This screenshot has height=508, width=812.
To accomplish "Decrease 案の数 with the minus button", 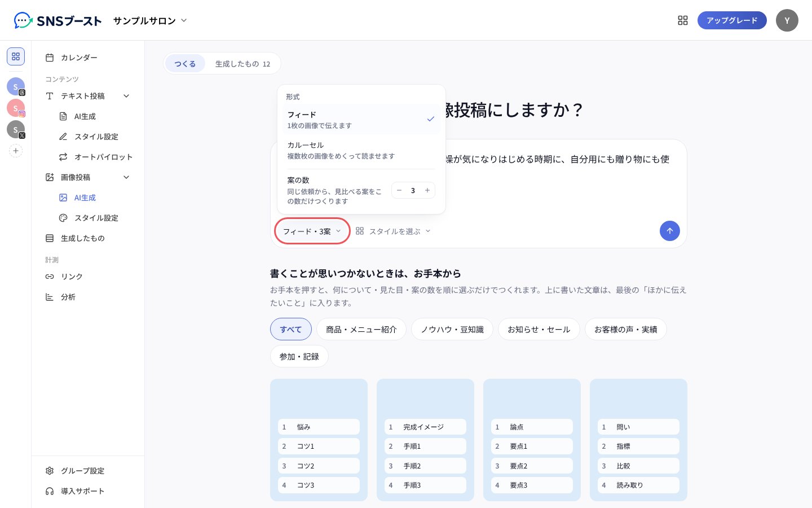I will tap(399, 190).
